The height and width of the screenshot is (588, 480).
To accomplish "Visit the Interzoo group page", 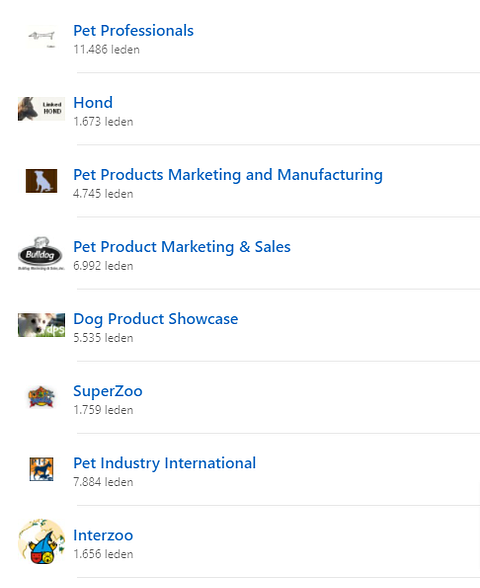I will click(x=103, y=535).
